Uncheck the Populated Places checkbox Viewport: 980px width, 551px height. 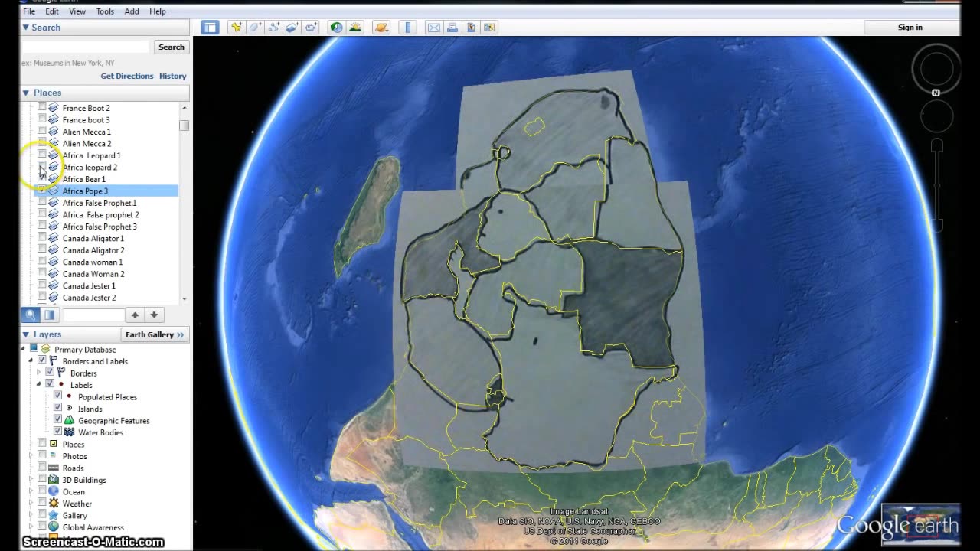pyautogui.click(x=57, y=396)
